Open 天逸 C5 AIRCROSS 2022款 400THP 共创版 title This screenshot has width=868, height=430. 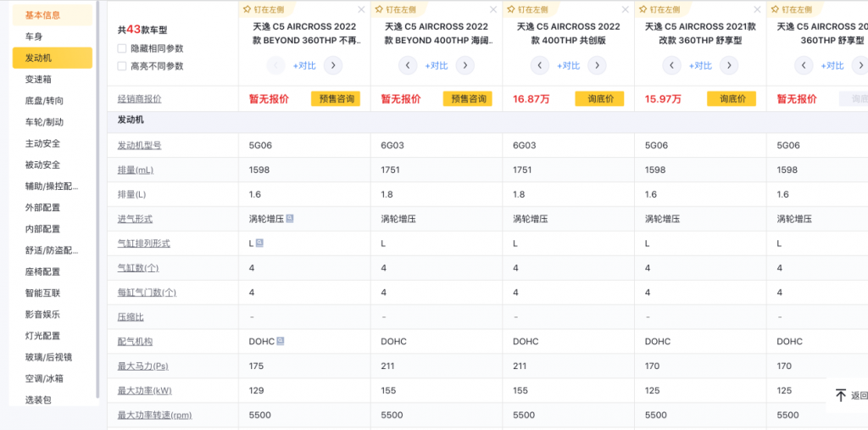[x=569, y=33]
